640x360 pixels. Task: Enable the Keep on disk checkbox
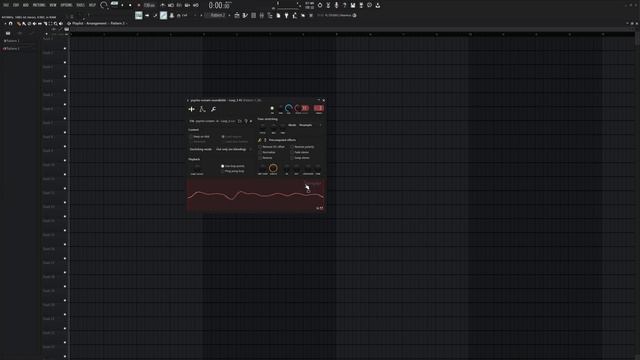tap(191, 137)
